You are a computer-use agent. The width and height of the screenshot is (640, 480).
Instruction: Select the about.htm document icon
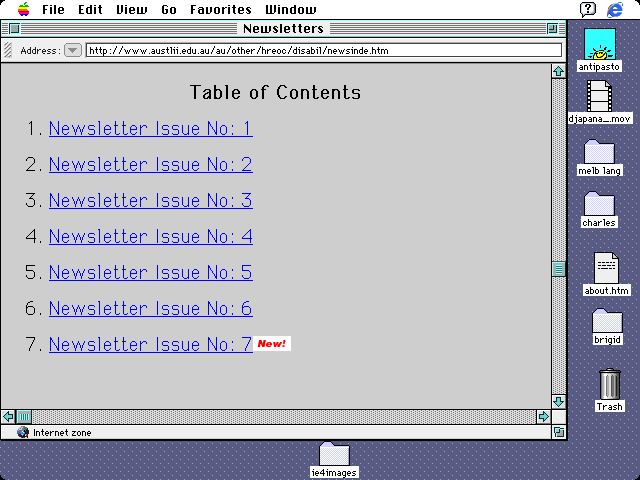point(606,268)
